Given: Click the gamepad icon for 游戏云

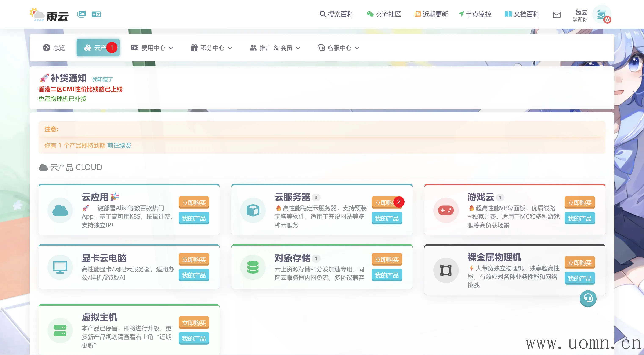Looking at the screenshot, I should click(x=446, y=210).
